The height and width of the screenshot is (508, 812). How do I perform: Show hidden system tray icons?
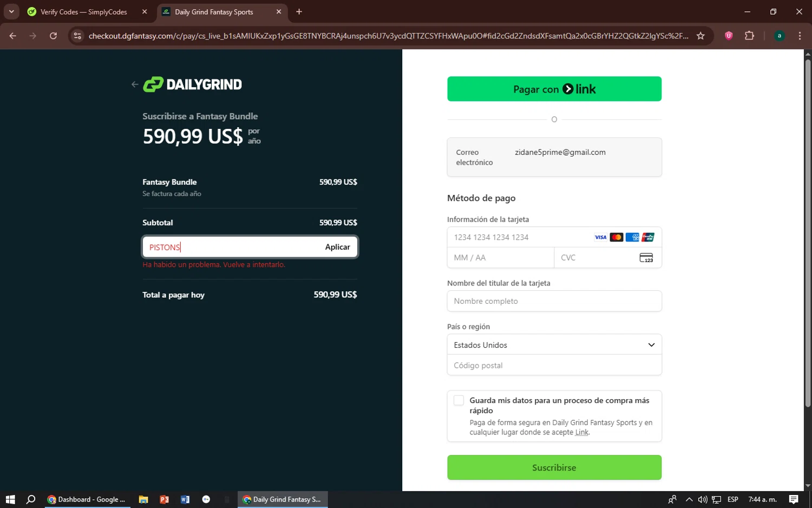(x=689, y=499)
